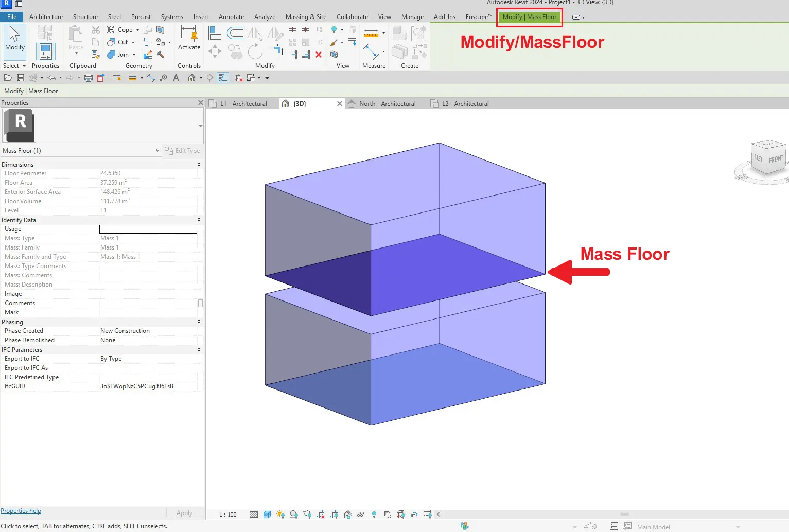Click the Save disk icon
The height and width of the screenshot is (532, 789).
[x=21, y=78]
